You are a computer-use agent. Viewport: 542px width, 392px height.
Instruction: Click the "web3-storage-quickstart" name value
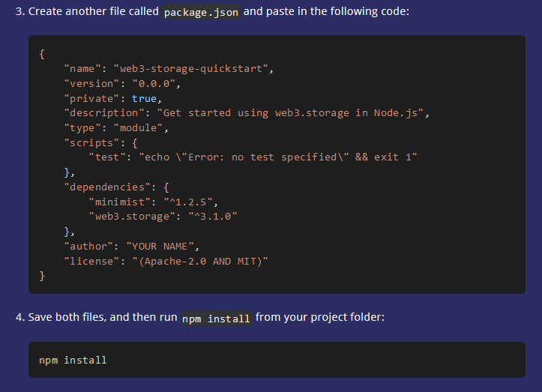coord(193,69)
